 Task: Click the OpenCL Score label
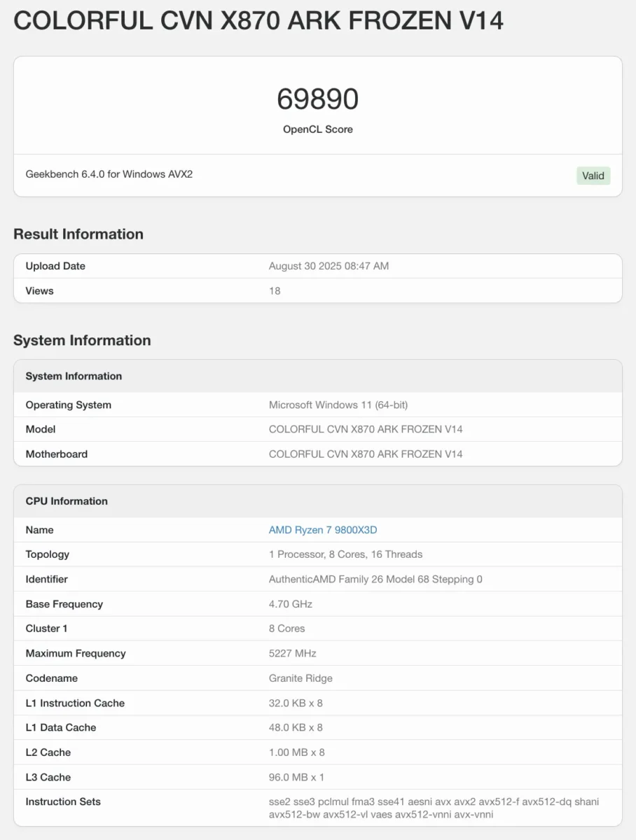click(318, 129)
